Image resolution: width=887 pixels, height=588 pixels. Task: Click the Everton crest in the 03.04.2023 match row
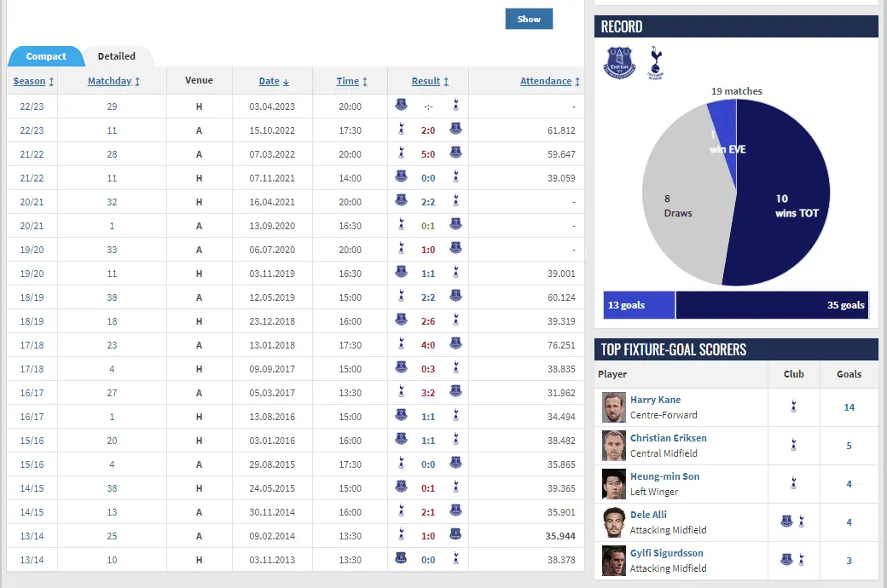pos(401,107)
